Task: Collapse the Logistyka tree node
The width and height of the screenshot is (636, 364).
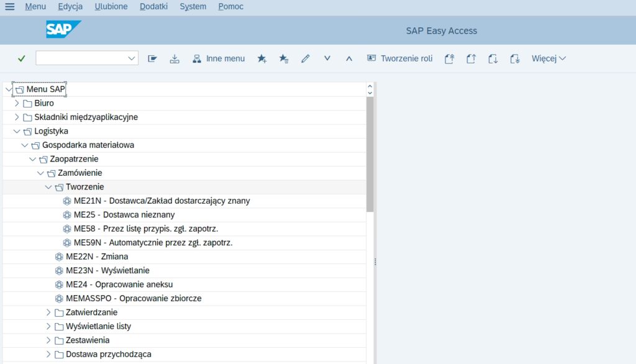Action: click(17, 131)
